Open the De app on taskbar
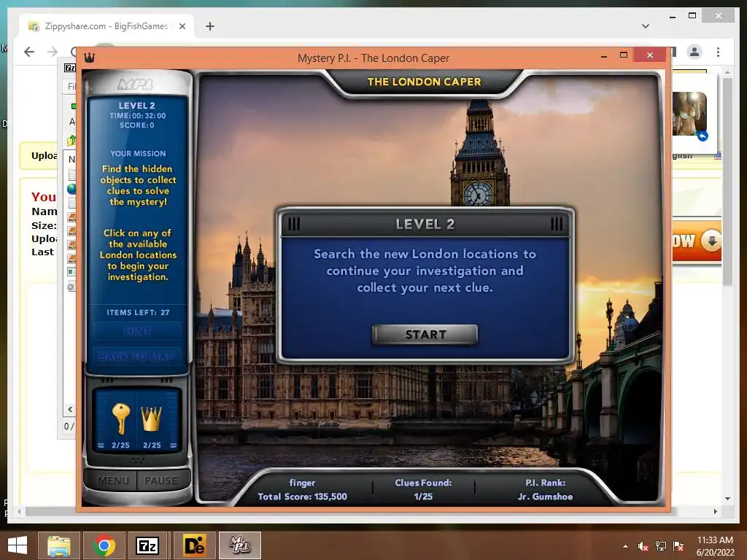The image size is (747, 560). click(x=194, y=545)
